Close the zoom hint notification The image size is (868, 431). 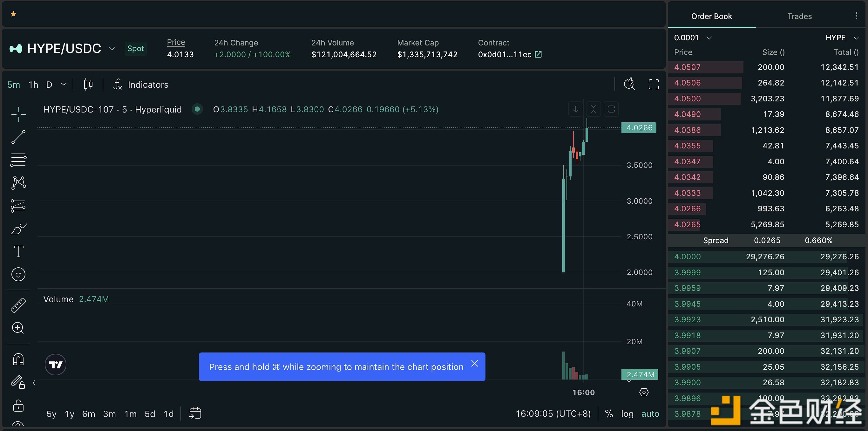pos(474,363)
